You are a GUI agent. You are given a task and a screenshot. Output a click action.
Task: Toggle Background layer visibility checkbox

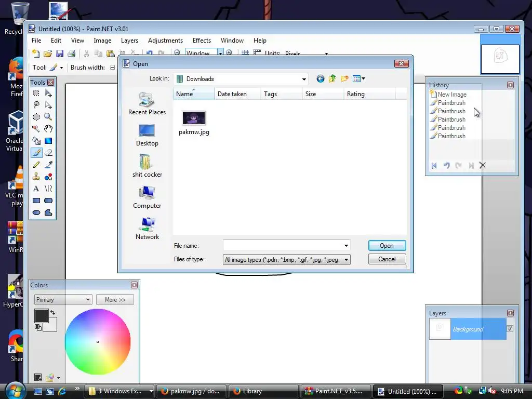point(510,328)
